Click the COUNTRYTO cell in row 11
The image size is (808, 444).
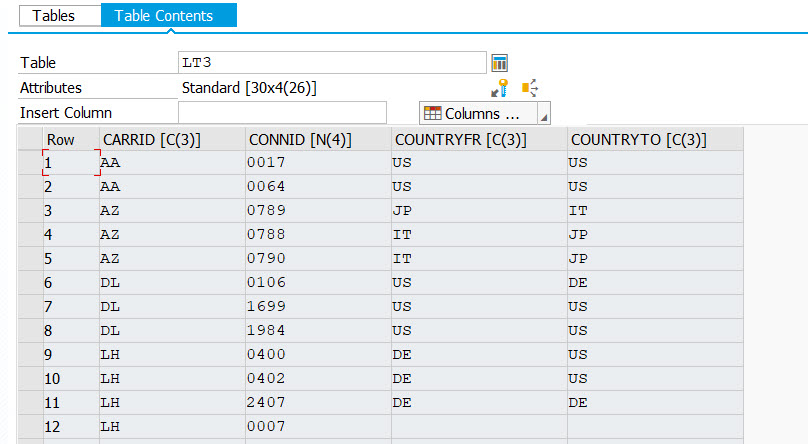[654, 402]
